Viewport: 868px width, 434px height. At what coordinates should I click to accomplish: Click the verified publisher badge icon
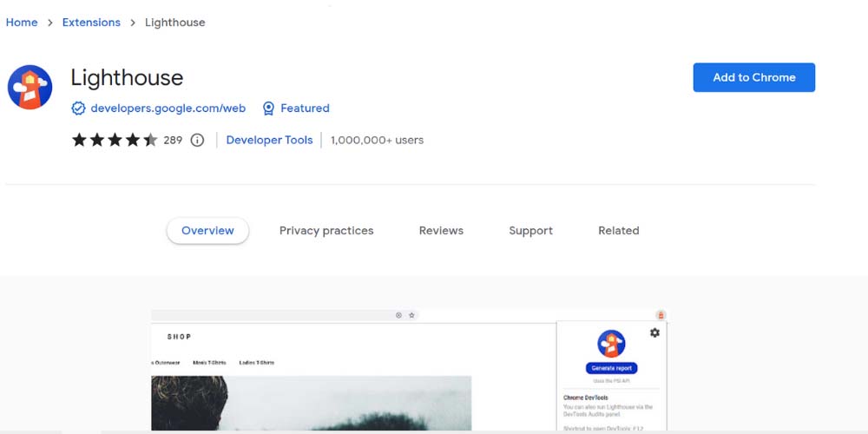coord(78,108)
